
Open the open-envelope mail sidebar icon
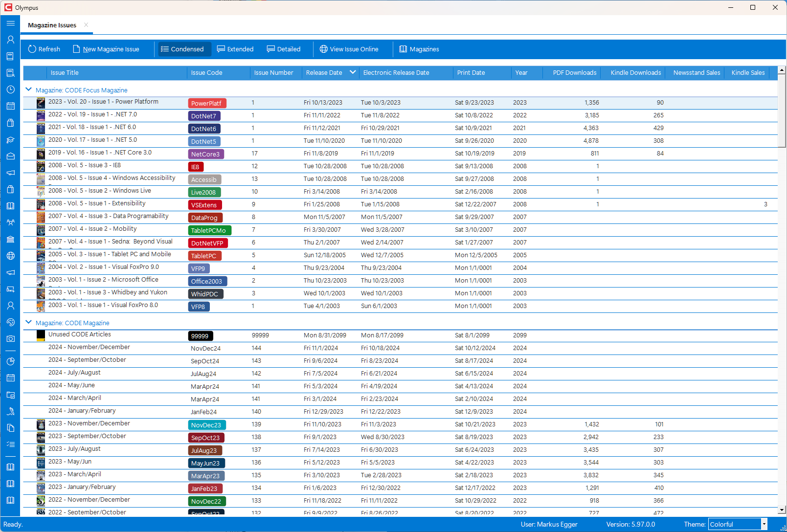click(x=10, y=156)
